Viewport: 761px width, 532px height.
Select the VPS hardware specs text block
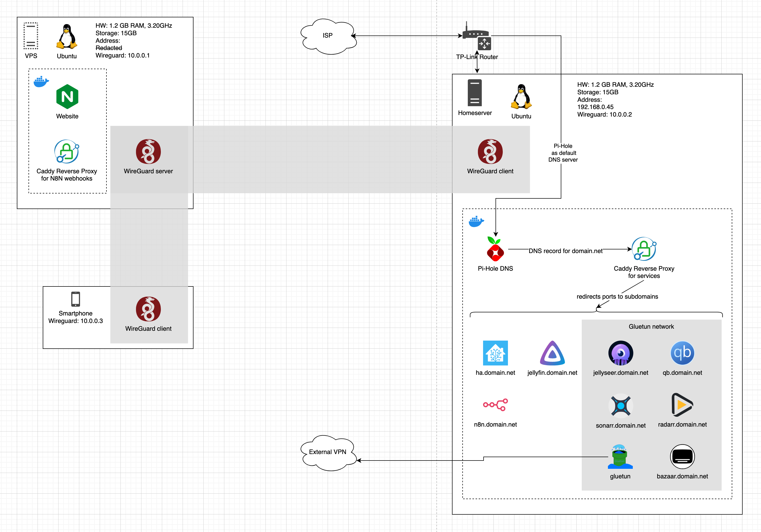tap(134, 40)
